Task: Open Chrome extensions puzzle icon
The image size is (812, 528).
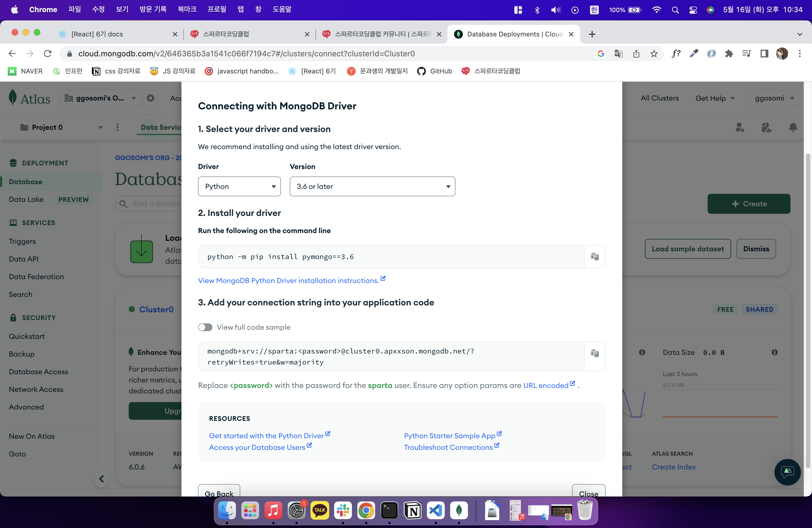Action: pos(729,54)
